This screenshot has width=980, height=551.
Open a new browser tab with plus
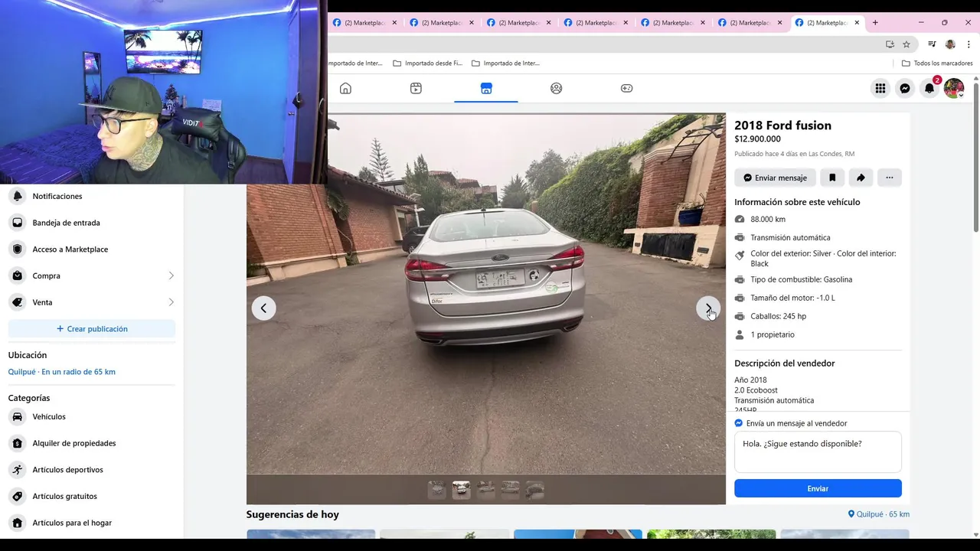875,23
